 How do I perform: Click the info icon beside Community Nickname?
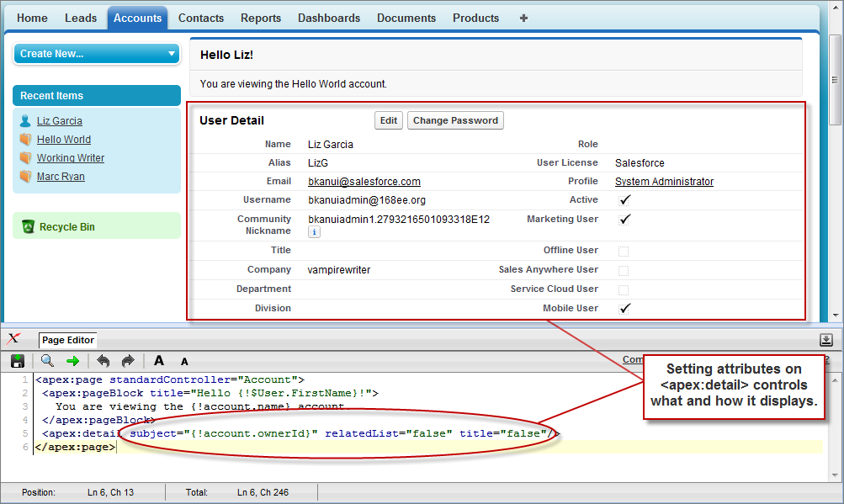(313, 232)
